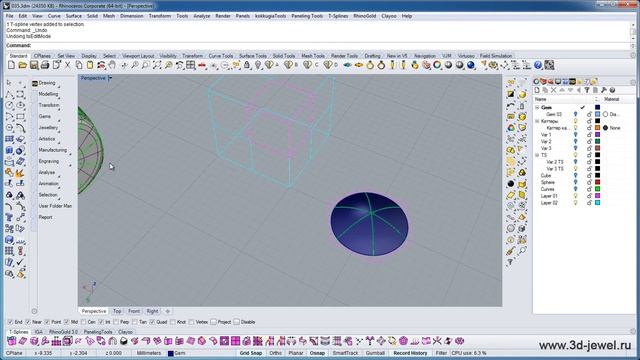Click the Zoom extents icon
The image size is (640, 360).
[157, 65]
